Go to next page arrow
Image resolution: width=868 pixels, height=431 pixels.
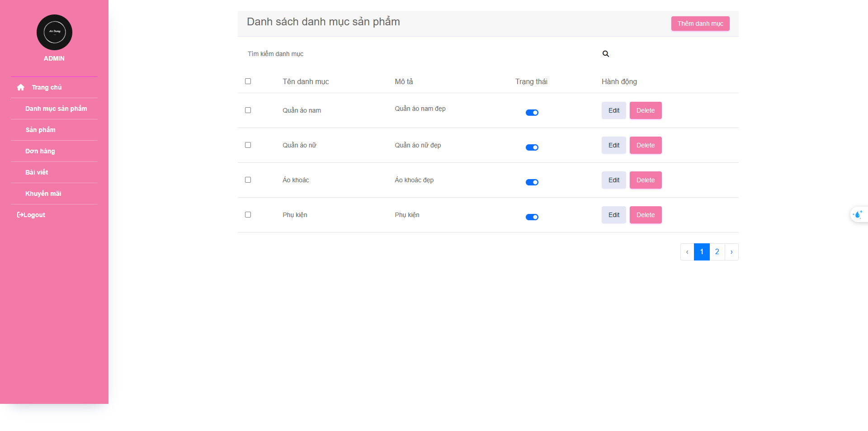731,252
